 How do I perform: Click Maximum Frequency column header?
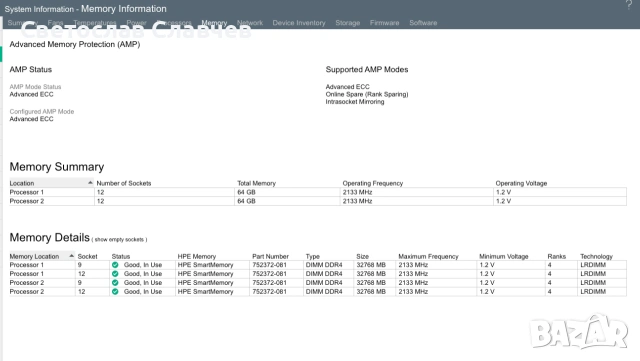point(429,256)
